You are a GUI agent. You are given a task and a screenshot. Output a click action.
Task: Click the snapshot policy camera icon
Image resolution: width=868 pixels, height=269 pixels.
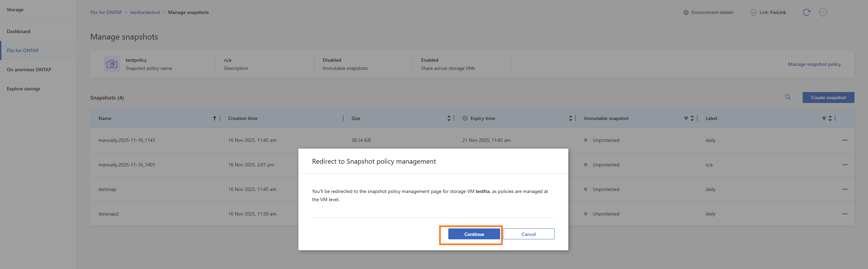tap(112, 64)
